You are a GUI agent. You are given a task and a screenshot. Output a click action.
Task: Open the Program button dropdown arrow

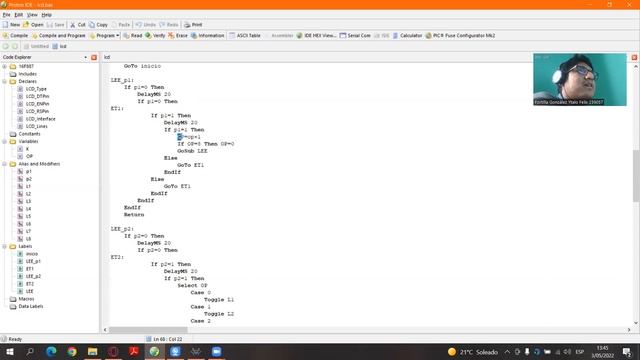118,36
